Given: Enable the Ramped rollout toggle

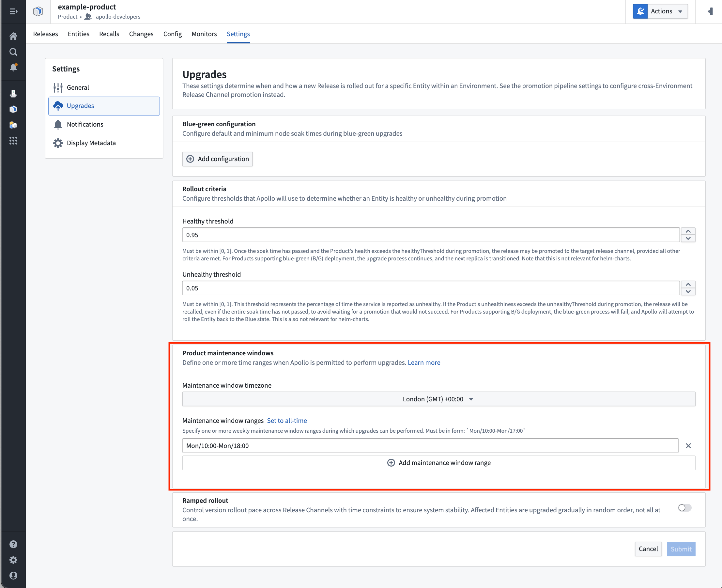Looking at the screenshot, I should coord(684,508).
